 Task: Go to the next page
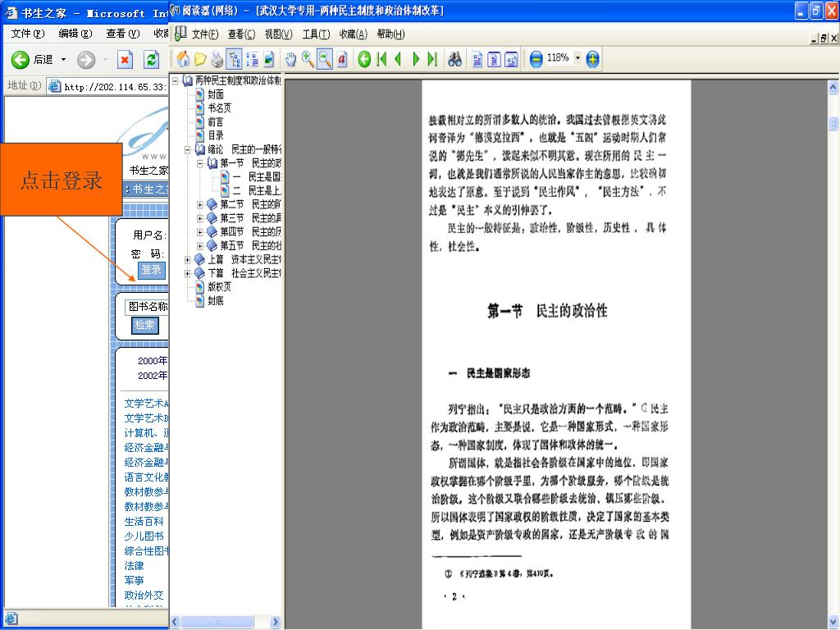click(416, 59)
